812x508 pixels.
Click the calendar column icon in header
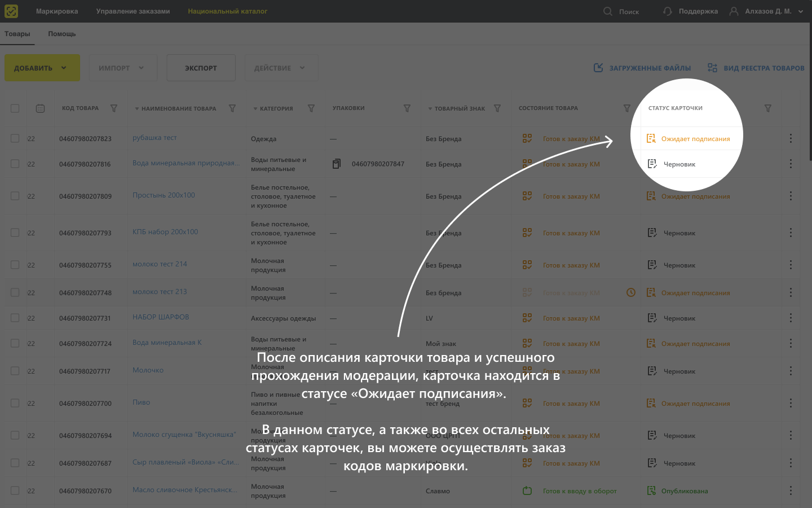pyautogui.click(x=40, y=108)
